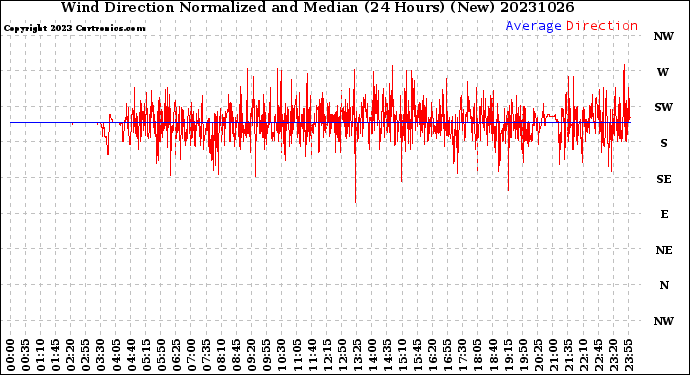This screenshot has width=690, height=375.
Task: Click the 18:40 time axis label
Action: [493, 355]
